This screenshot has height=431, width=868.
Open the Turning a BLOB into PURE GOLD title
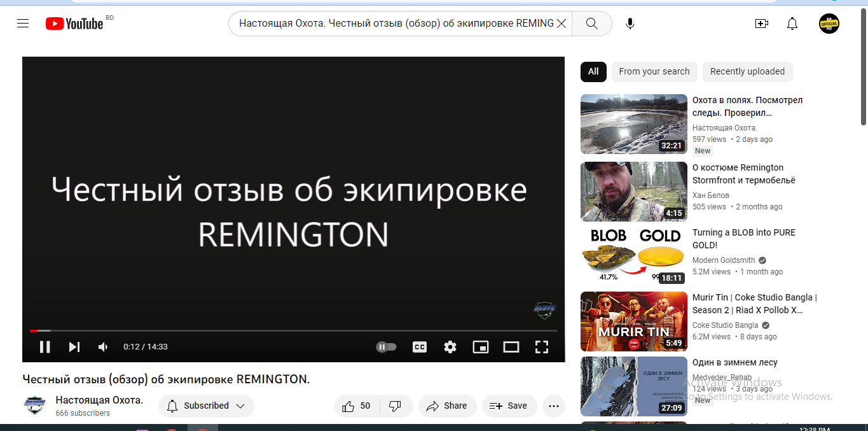point(743,239)
